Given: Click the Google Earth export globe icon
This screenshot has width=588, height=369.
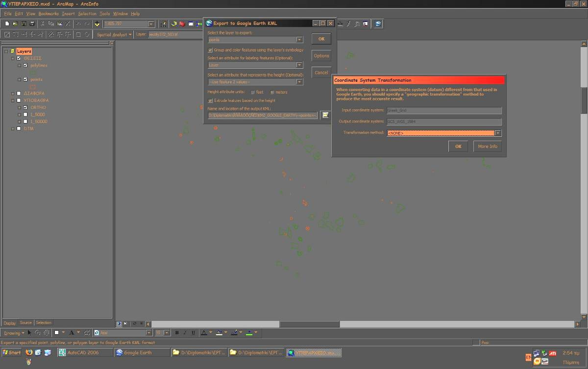Looking at the screenshot, I should coord(379,24).
